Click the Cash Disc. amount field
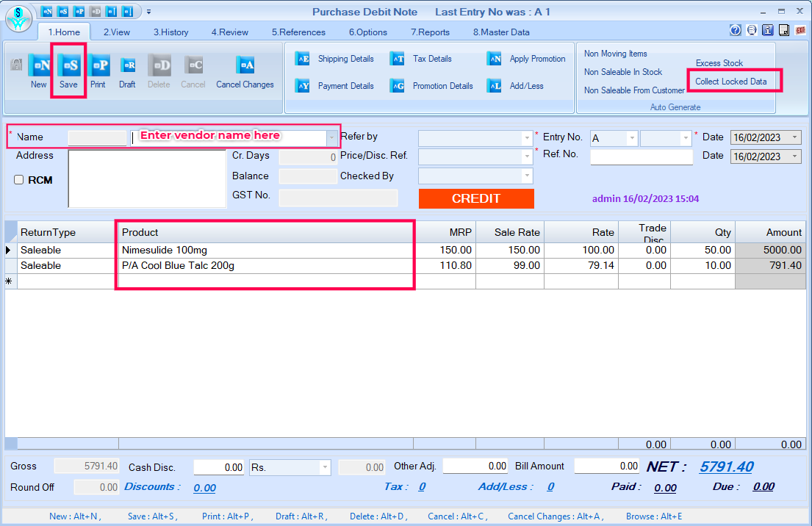 click(219, 467)
